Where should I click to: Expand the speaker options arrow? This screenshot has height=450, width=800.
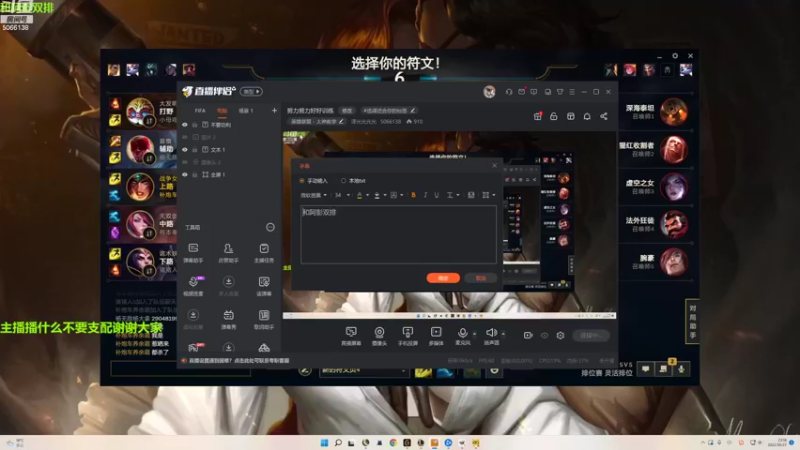tap(503, 334)
